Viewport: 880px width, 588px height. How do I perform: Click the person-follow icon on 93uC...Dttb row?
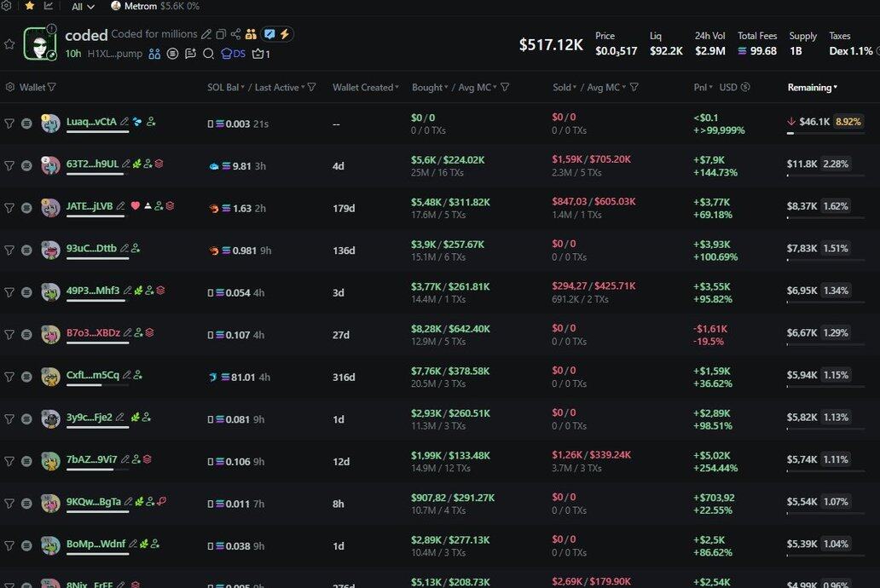coord(136,248)
